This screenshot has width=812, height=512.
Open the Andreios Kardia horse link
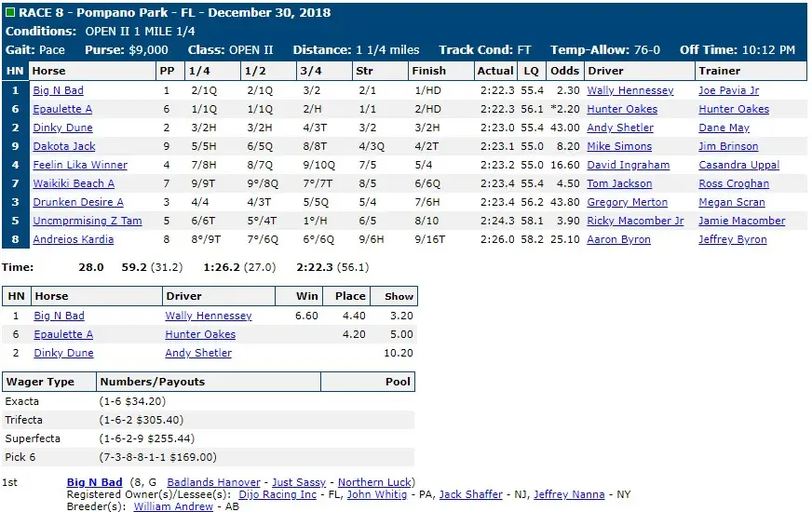pos(73,239)
